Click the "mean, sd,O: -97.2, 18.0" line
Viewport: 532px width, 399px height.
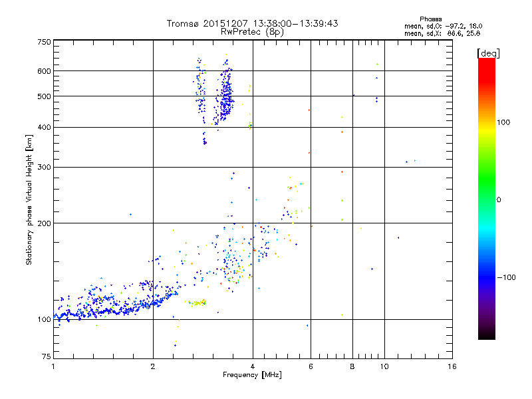443,26
